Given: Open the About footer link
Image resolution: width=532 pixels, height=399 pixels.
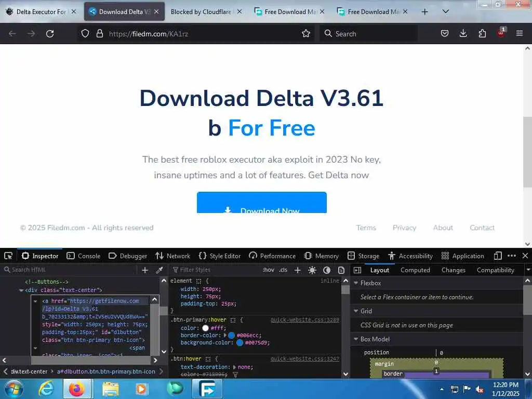Looking at the screenshot, I should (443, 228).
